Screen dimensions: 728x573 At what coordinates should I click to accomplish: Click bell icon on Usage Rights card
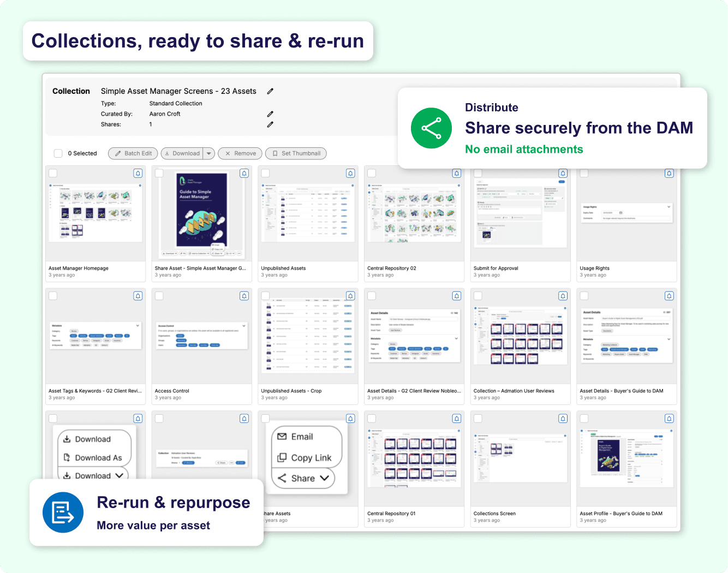click(669, 173)
